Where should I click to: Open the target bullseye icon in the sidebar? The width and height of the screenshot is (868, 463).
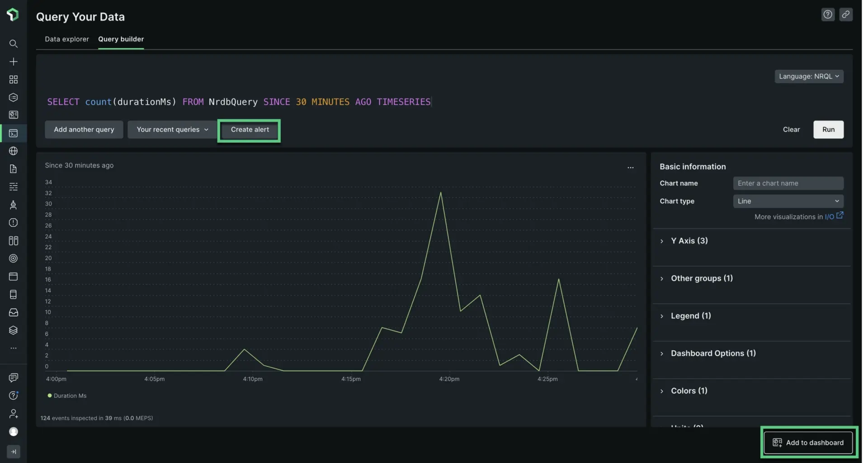[14, 258]
